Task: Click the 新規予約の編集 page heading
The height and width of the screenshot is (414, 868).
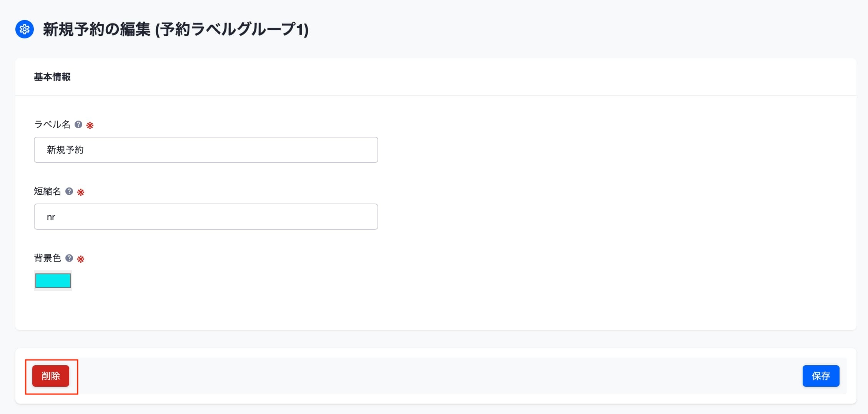Action: click(96, 29)
